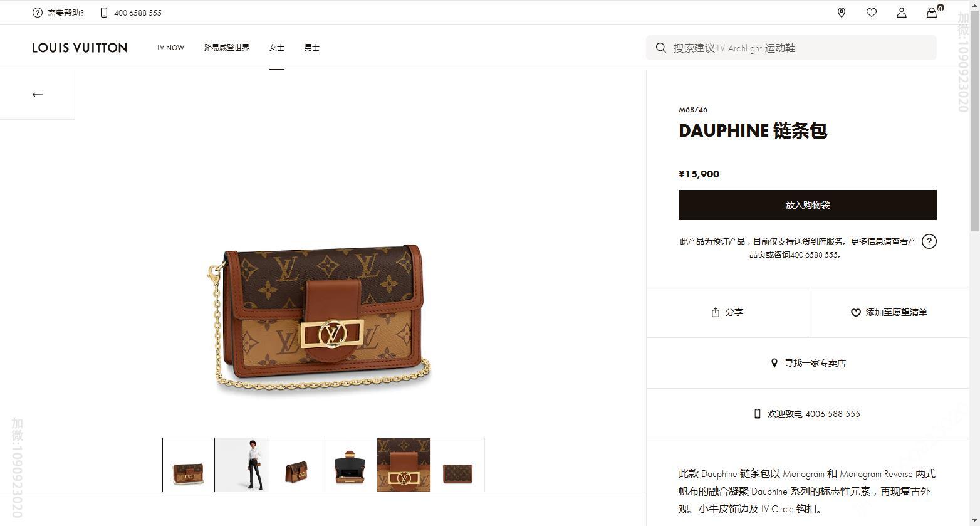Click the magnifier search icon
Viewport: 980px width, 526px height.
[x=660, y=48]
